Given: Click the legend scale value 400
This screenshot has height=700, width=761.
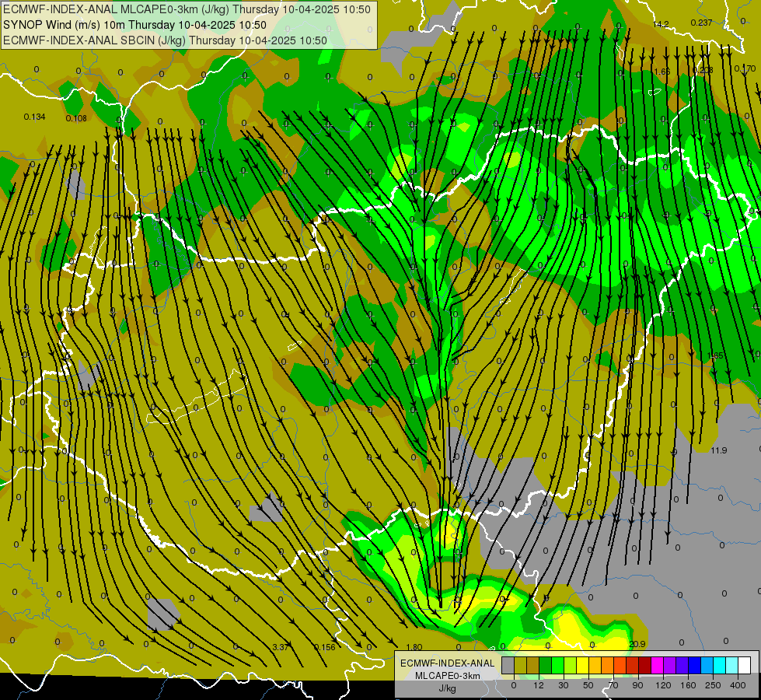Looking at the screenshot, I should pos(738,685).
